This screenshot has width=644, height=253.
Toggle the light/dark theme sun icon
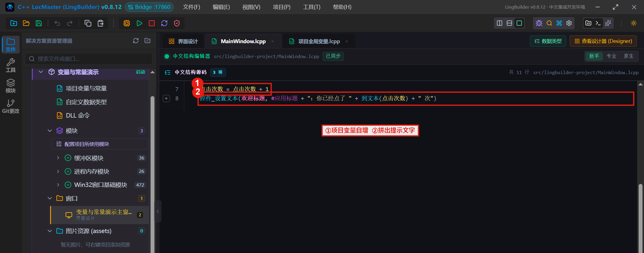click(x=634, y=23)
